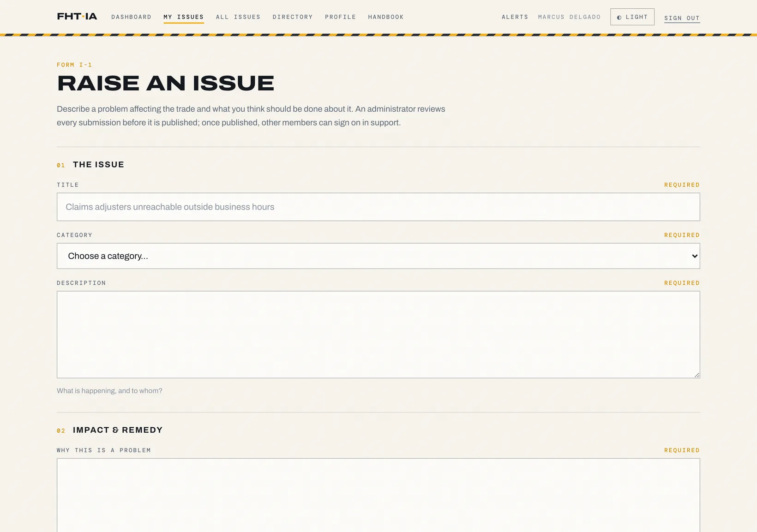Click the Required tag beside Category
757x532 pixels.
pyautogui.click(x=682, y=235)
